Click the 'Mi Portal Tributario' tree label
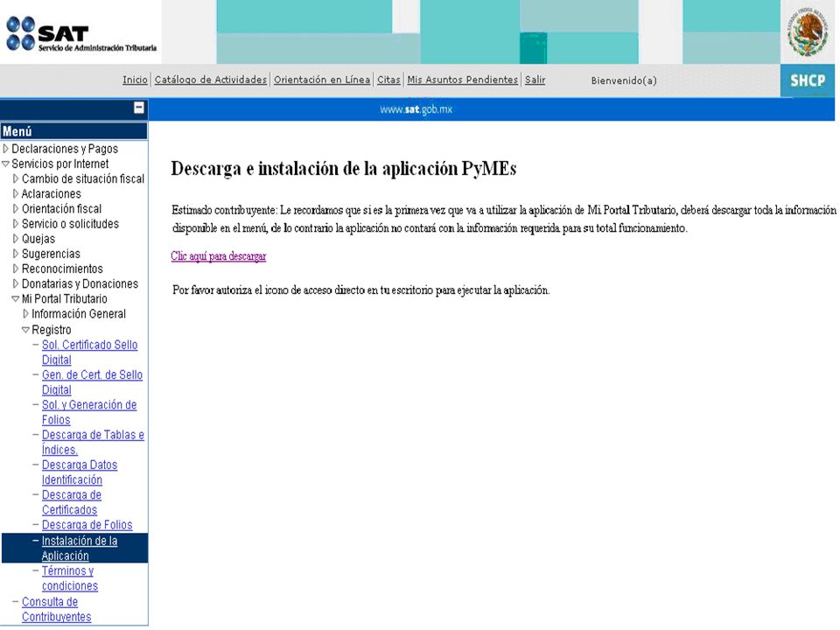The image size is (840, 630). (x=64, y=298)
